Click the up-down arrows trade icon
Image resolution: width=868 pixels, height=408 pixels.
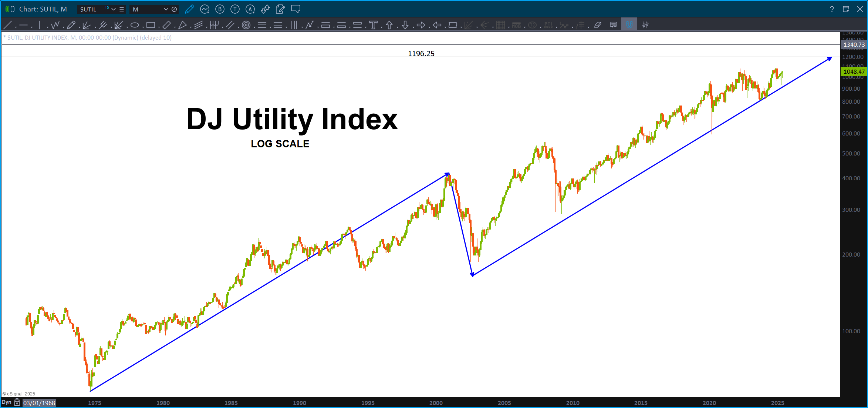click(265, 9)
